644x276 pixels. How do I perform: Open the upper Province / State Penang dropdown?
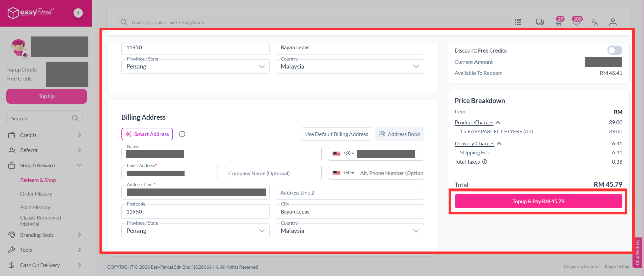[x=195, y=67]
